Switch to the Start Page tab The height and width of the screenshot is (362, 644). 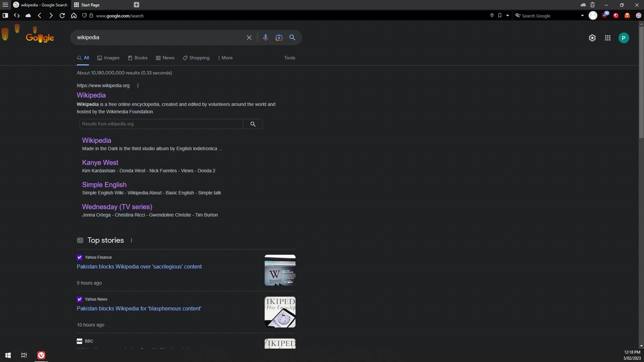pyautogui.click(x=100, y=5)
